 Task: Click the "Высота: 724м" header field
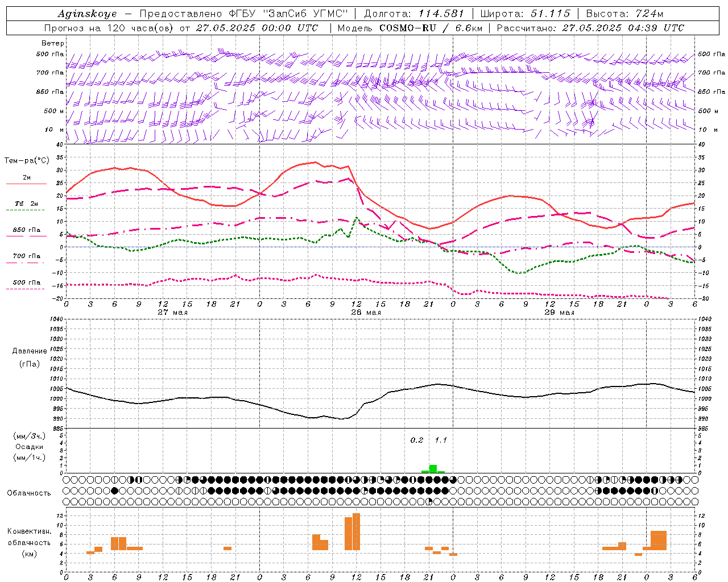click(624, 14)
